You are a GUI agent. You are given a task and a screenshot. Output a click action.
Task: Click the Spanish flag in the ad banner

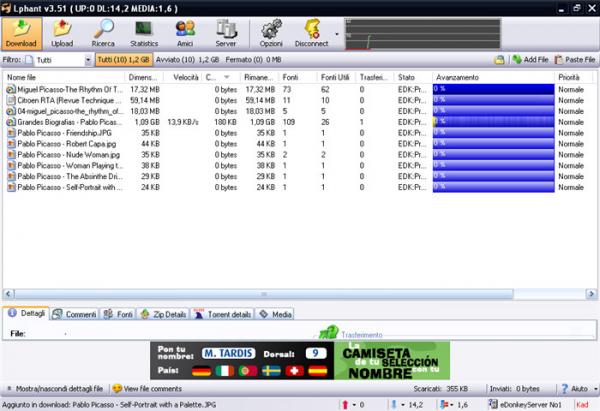[318, 371]
